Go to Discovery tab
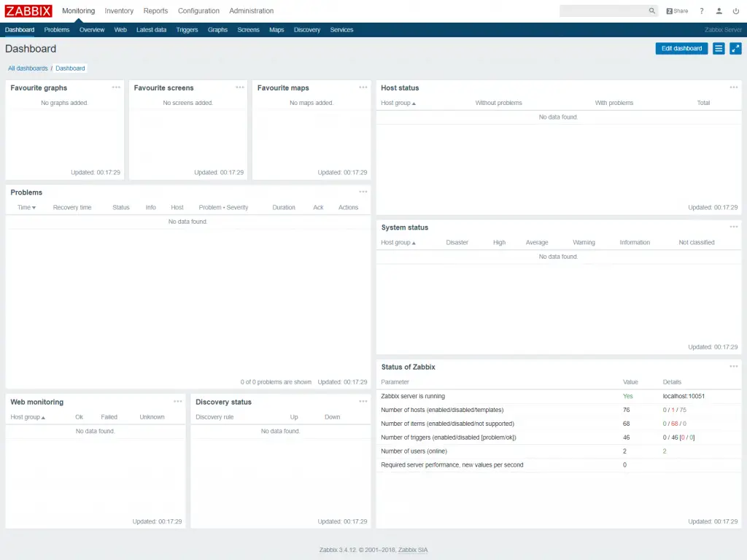 tap(307, 29)
